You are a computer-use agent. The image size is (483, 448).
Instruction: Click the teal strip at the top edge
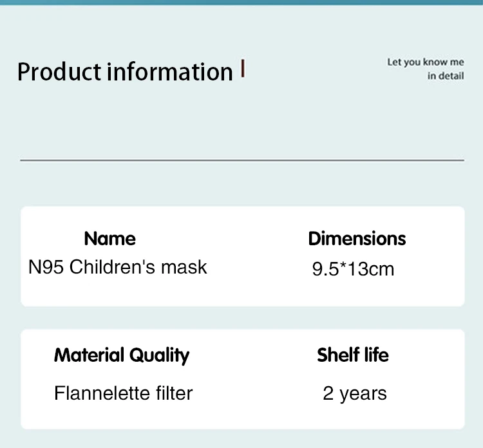(x=241, y=2)
